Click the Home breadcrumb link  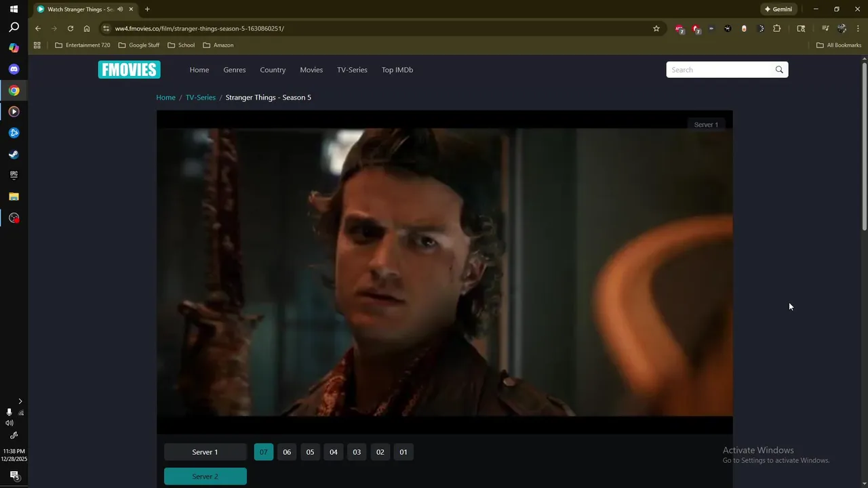click(x=165, y=98)
